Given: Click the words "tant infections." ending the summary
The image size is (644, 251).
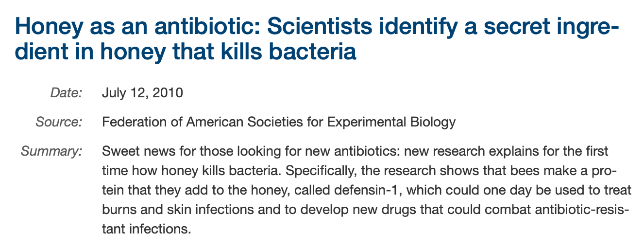Looking at the screenshot, I should (145, 227).
